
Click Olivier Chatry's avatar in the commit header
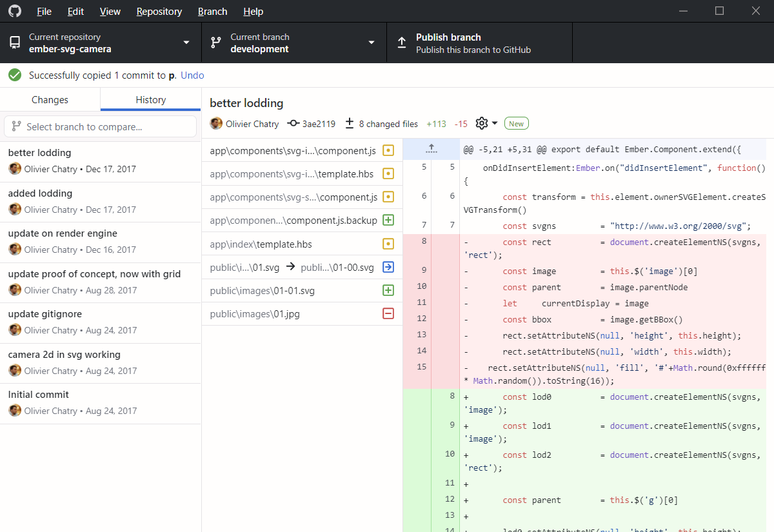[215, 123]
